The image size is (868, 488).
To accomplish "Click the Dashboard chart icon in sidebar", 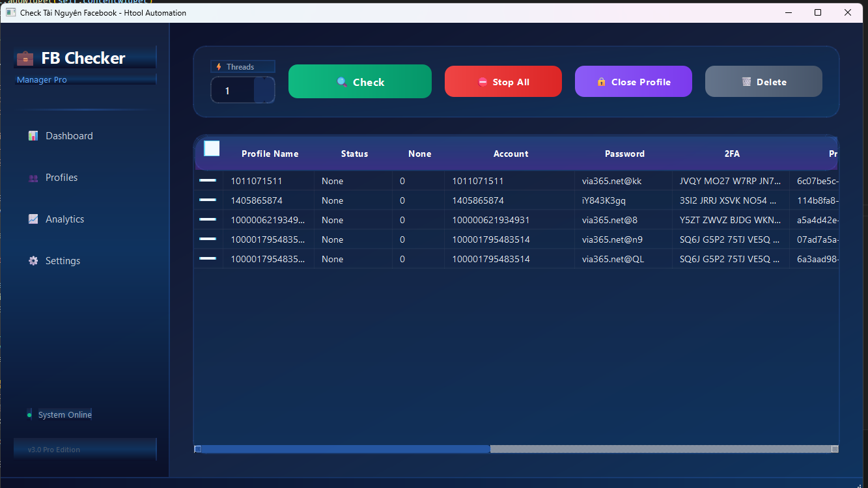I will click(33, 136).
